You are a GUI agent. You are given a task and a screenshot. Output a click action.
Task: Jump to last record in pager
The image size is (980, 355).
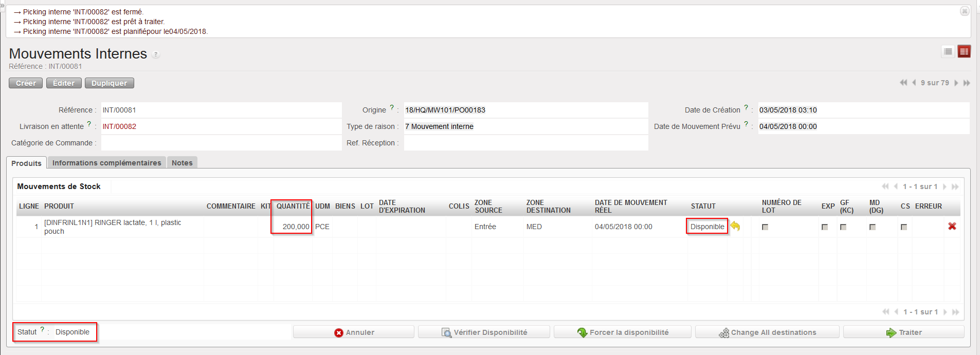pos(967,83)
